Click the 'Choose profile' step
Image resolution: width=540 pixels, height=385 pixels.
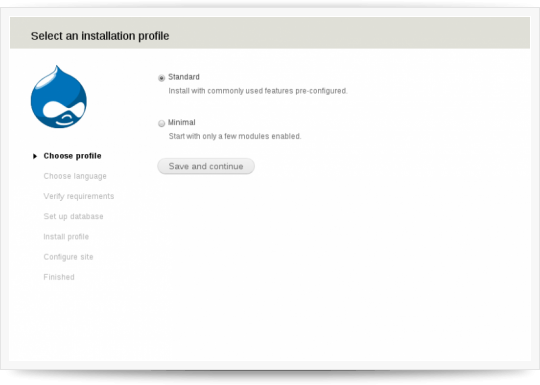click(72, 156)
